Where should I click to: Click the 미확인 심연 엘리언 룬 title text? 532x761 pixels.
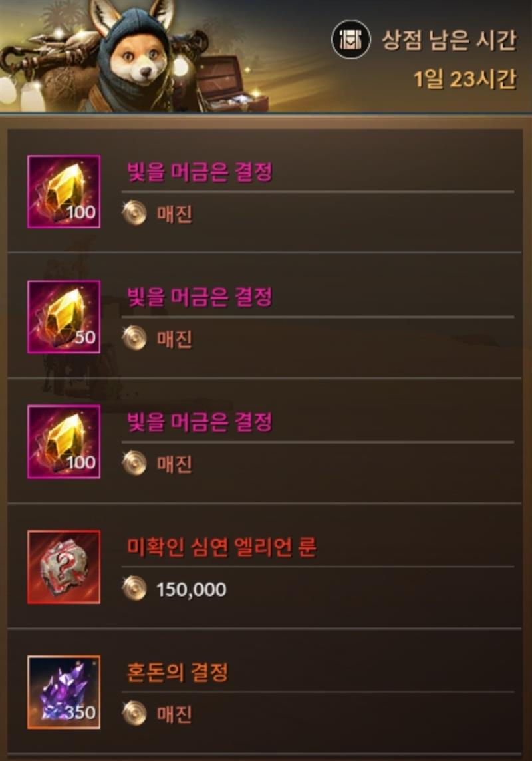point(221,547)
